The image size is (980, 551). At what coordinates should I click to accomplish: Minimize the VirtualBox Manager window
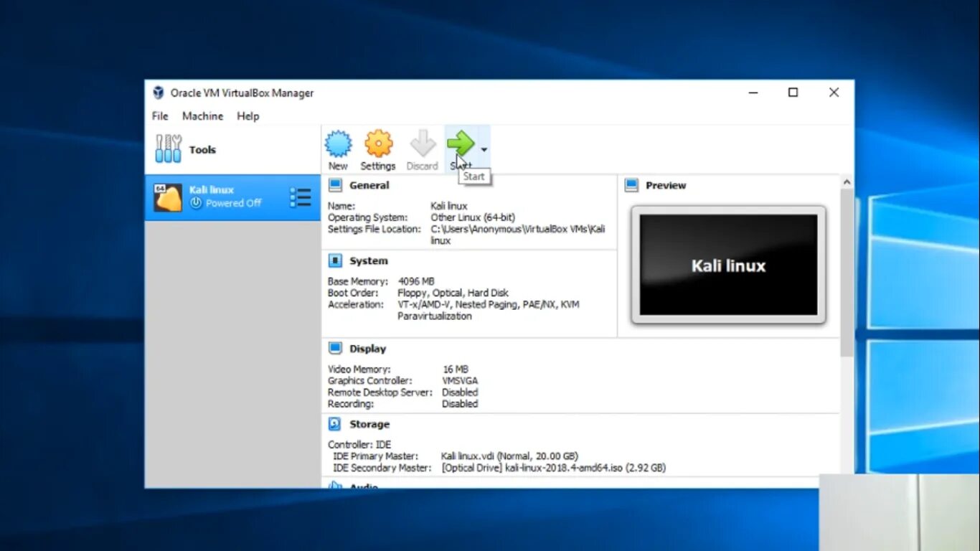point(753,93)
